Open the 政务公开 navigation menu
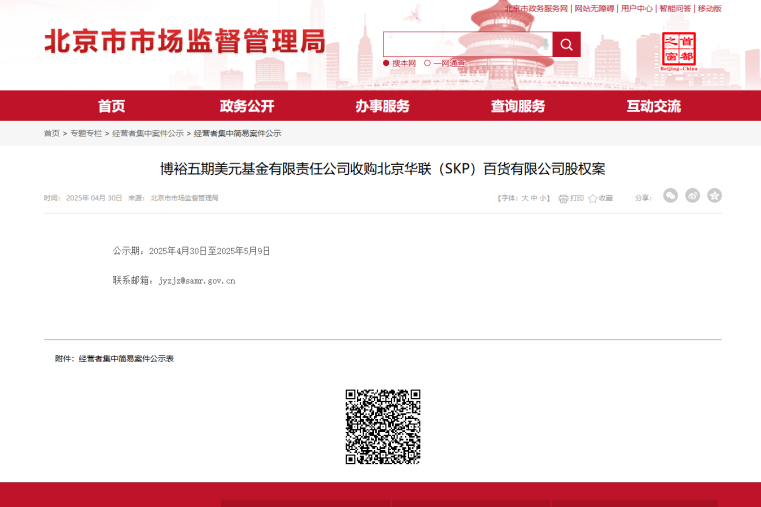Image resolution: width=761 pixels, height=507 pixels. [247, 106]
